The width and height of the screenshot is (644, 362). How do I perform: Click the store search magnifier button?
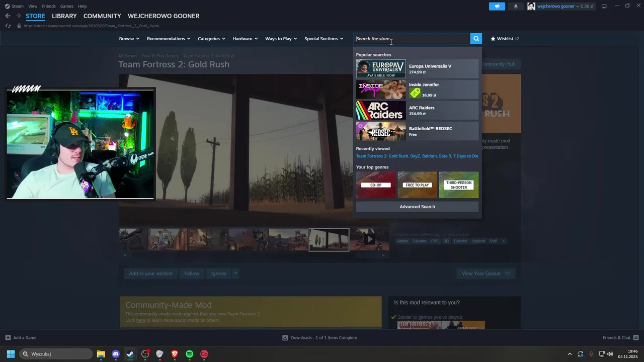[476, 39]
